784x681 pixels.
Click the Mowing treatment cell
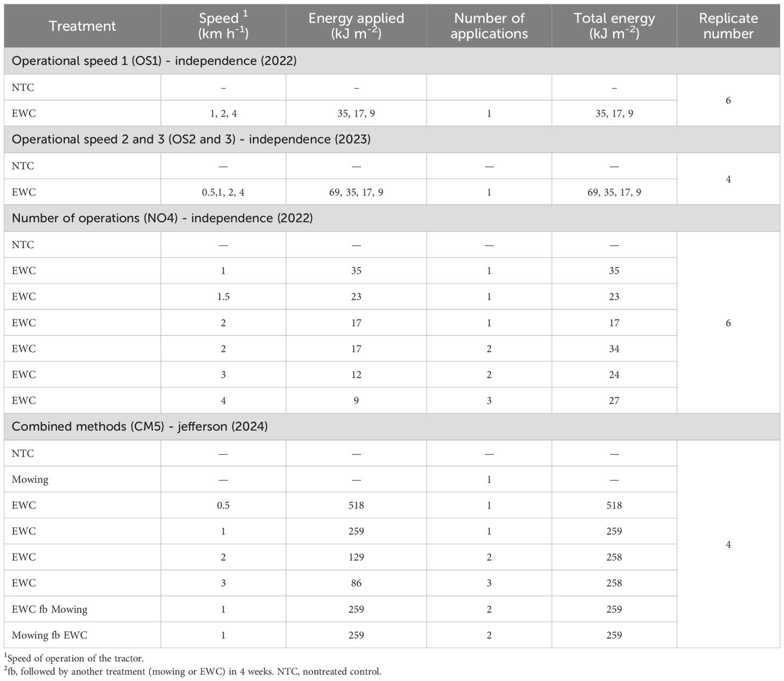tap(30, 480)
